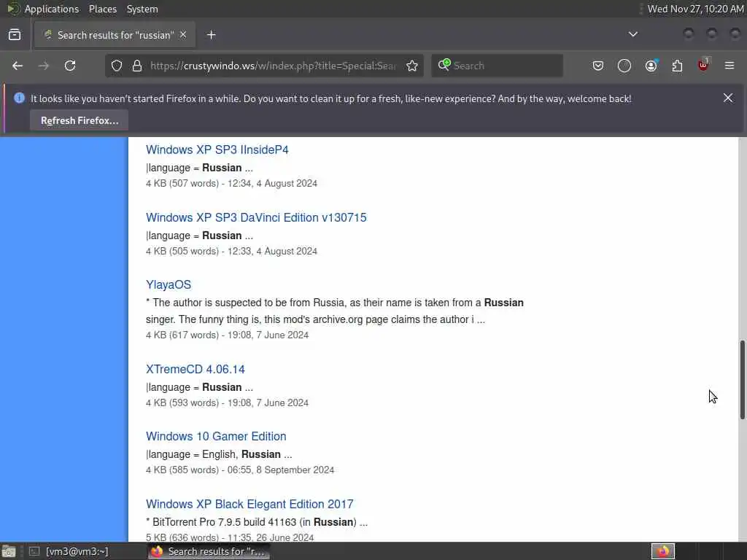The image size is (747, 560).
Task: Open Windows XP SP3 DaVinci Edition v130715
Action: coord(256,217)
